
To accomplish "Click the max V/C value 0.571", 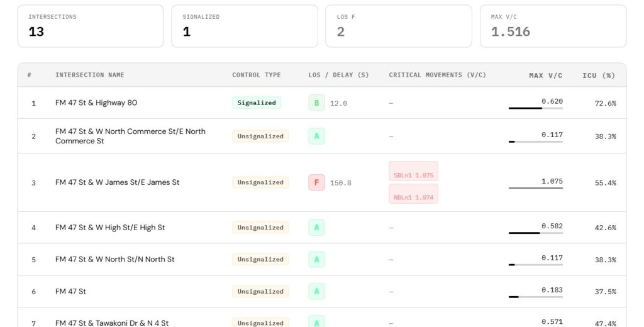I will (552, 322).
